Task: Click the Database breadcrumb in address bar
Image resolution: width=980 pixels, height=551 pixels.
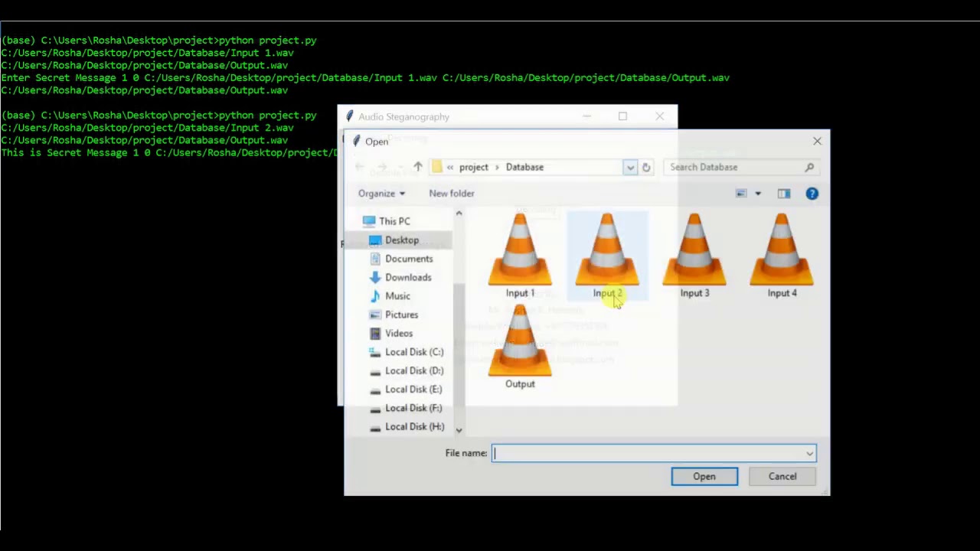Action: coord(524,167)
